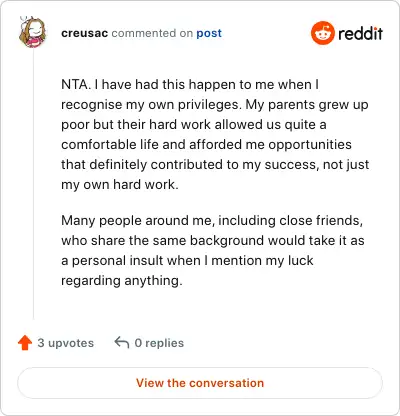This screenshot has height=416, width=400.
Task: Click the line "recognise my own privileges"
Action: (x=215, y=105)
